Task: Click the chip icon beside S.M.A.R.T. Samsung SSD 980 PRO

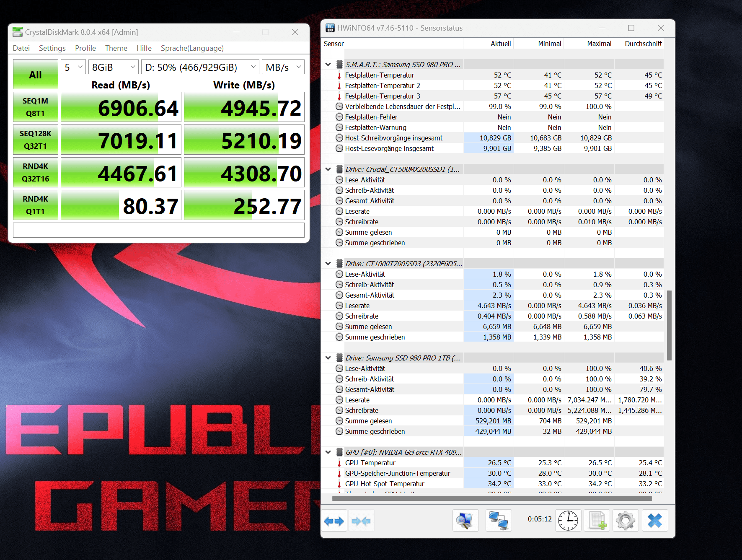Action: 339,65
